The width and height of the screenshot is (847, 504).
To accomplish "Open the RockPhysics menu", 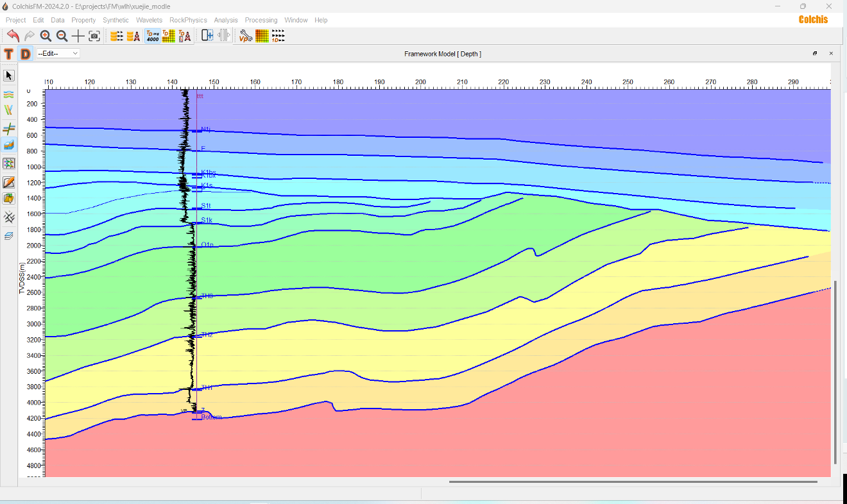I will (188, 20).
